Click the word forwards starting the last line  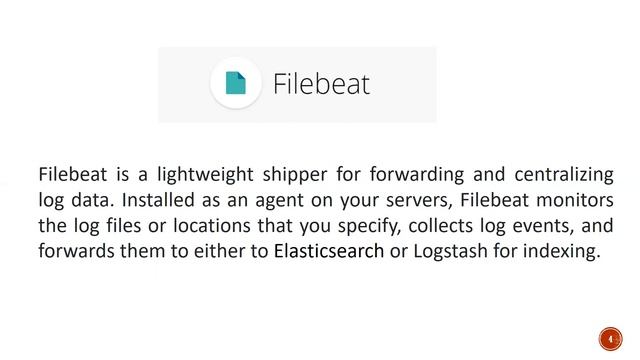tap(76, 251)
